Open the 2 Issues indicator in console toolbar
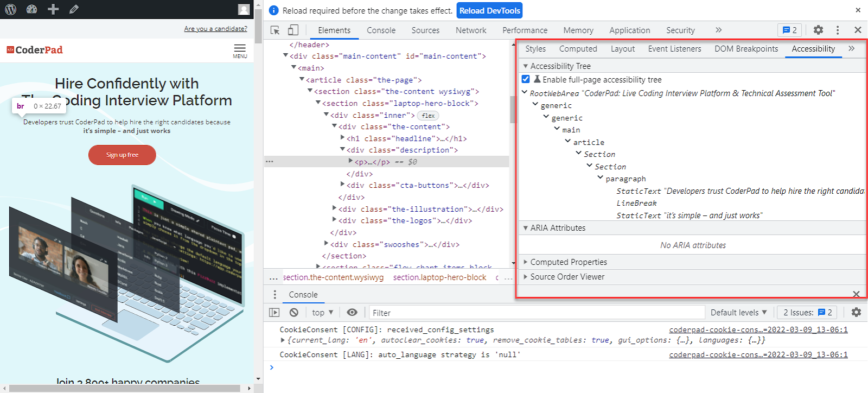Viewport: 868px width, 393px height. coord(807,313)
